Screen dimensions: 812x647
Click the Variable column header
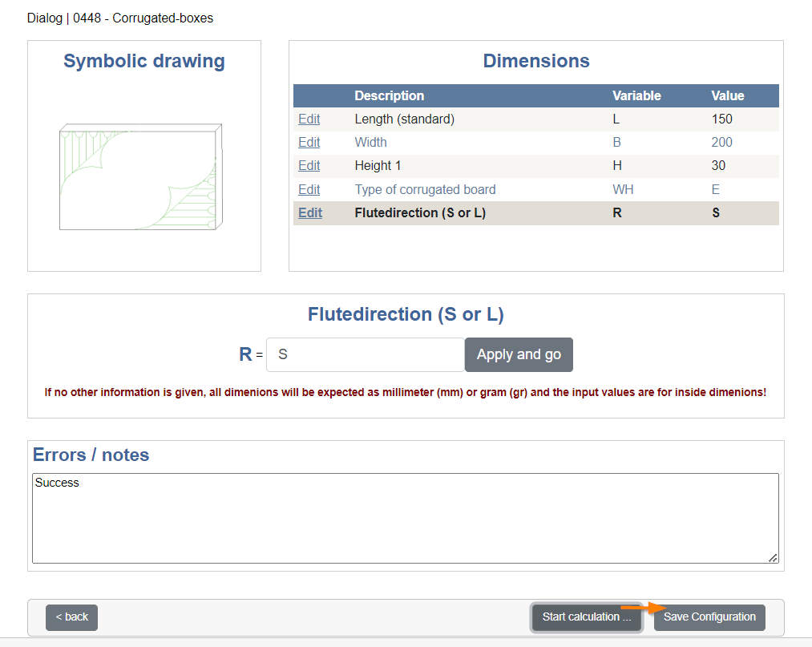636,96
